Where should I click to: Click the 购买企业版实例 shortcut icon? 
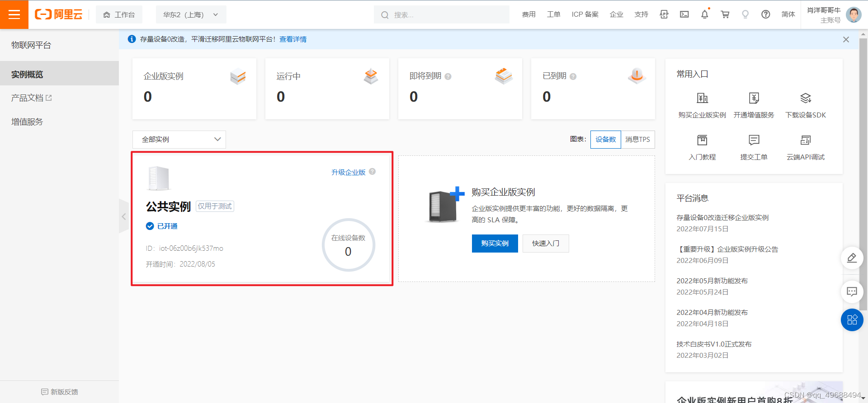[702, 98]
